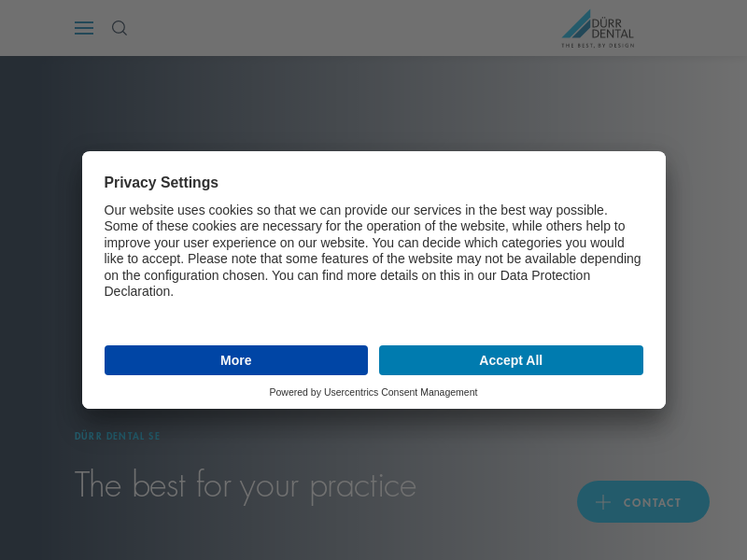Click the CONTACT label text
The image size is (747, 560).
(x=652, y=502)
